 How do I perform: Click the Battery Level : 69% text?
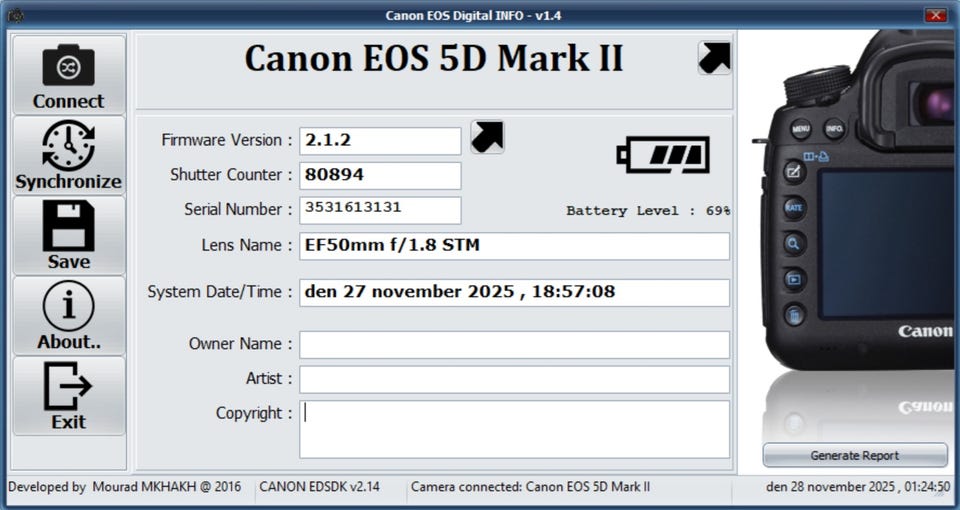pyautogui.click(x=648, y=211)
